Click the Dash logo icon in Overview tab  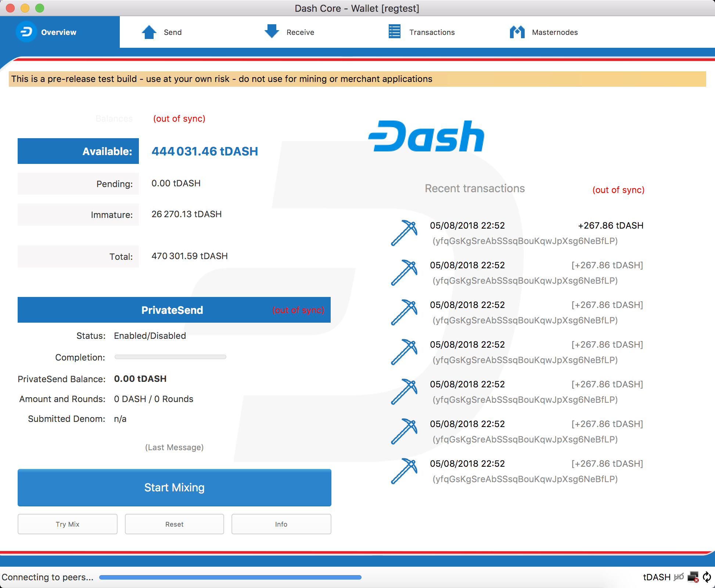[26, 32]
